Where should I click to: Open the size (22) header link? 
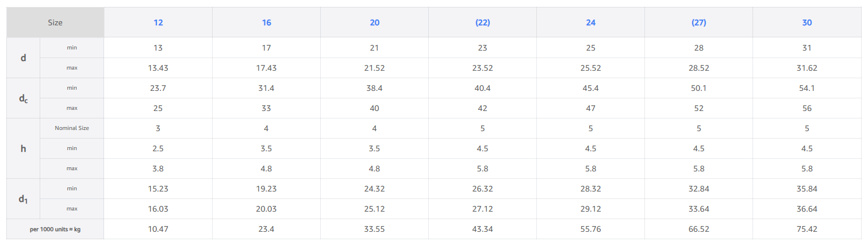(x=482, y=22)
